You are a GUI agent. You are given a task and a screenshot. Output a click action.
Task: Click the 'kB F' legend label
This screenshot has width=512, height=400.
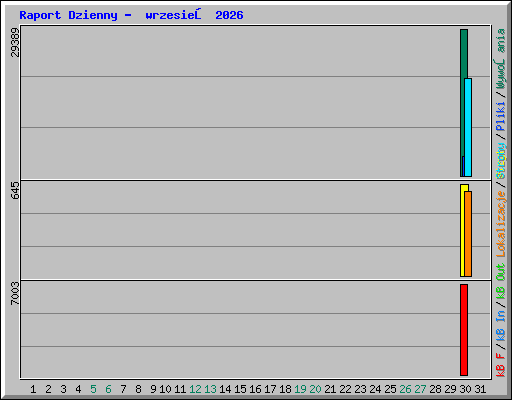[x=500, y=365]
